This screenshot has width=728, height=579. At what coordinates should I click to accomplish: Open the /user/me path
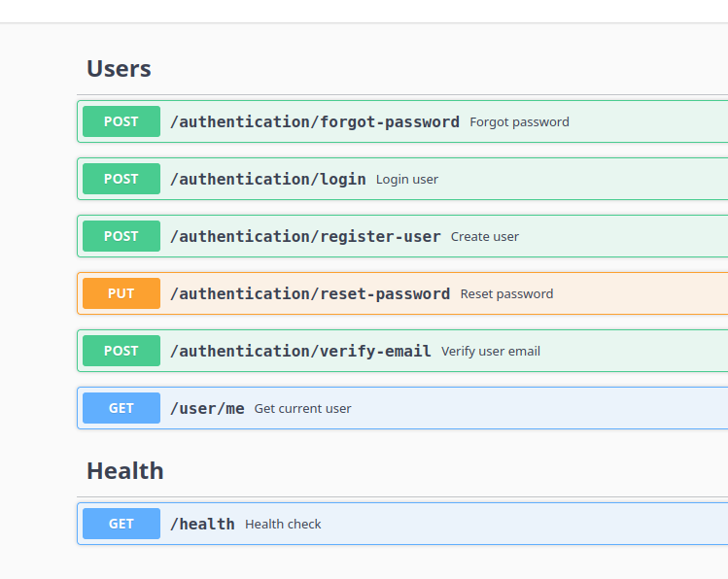tap(207, 409)
